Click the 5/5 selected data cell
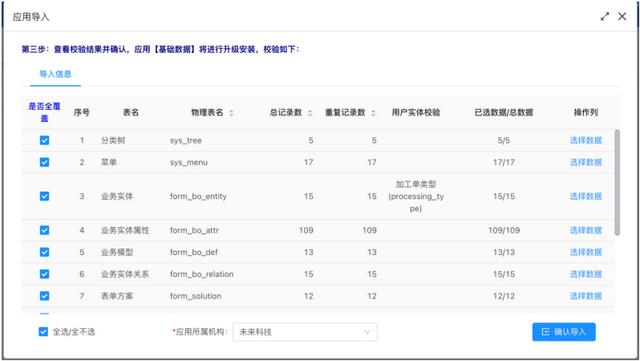The image size is (640, 361). coord(504,140)
